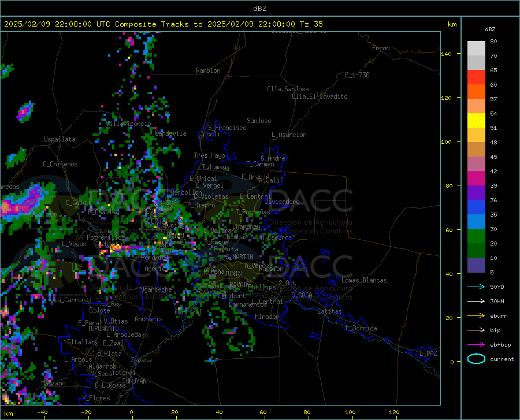This screenshot has width=520, height=420.
Task: Click the pink bip arrow legend icon
Action: click(476, 330)
